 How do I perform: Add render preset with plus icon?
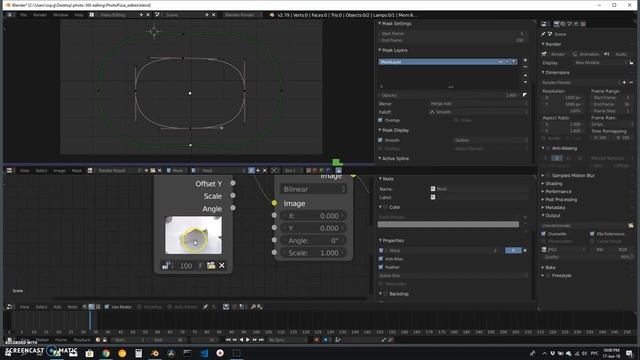[x=624, y=82]
